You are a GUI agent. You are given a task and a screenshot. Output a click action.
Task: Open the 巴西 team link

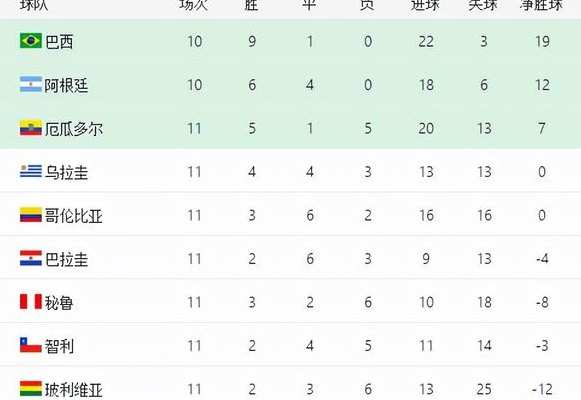pos(59,41)
